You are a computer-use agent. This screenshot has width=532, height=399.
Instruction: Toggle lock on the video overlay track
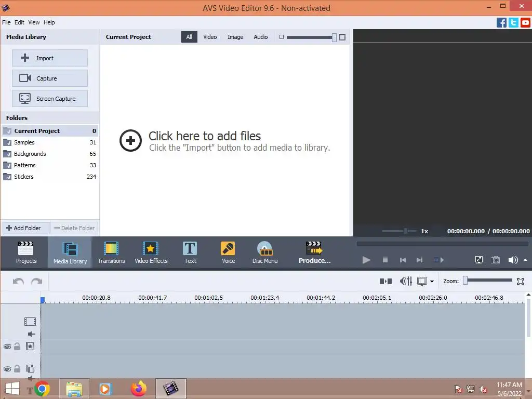pos(17,368)
